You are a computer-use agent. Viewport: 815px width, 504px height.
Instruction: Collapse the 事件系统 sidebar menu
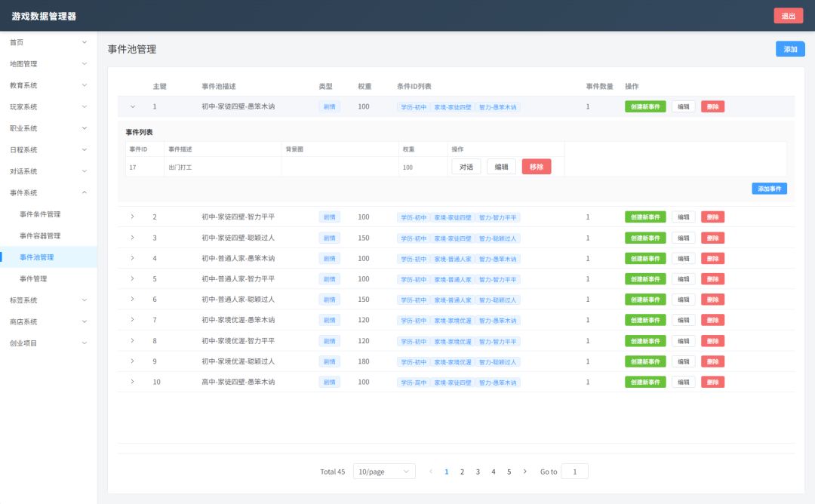[48, 192]
